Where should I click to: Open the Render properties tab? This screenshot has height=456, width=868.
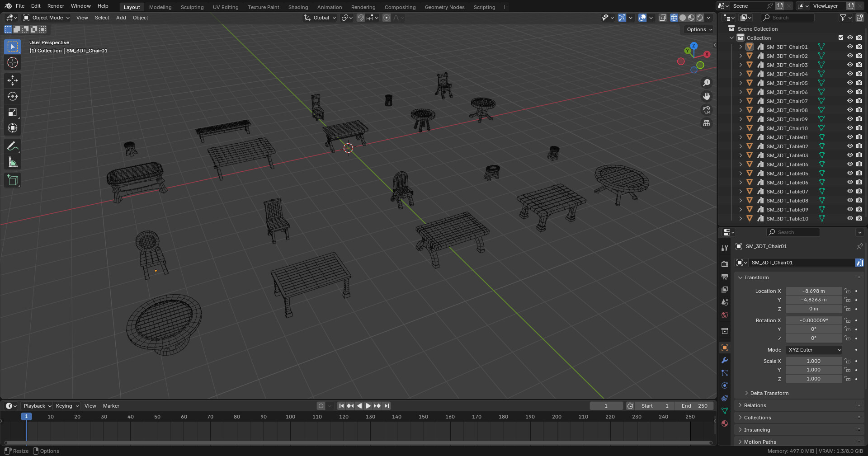point(724,263)
